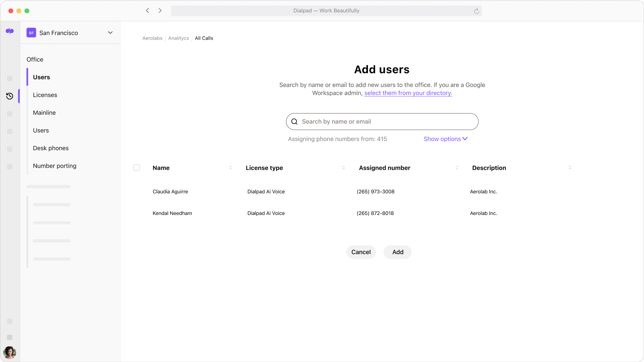Click the Add button
Image resolution: width=644 pixels, height=362 pixels.
398,252
